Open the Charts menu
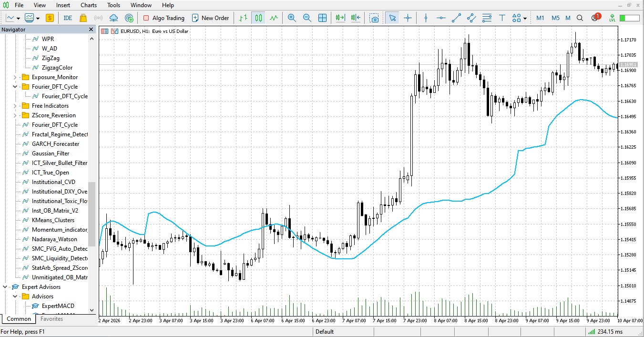 pos(89,5)
